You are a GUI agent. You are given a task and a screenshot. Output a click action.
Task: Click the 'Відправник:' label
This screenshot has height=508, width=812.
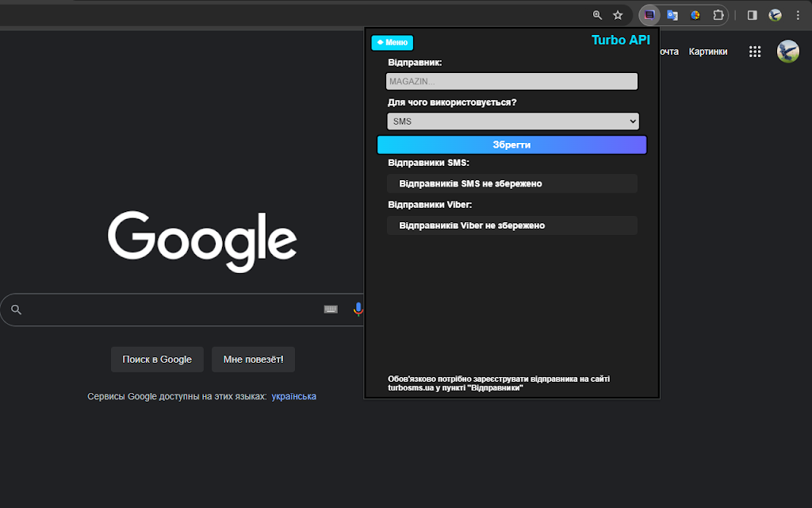coord(415,62)
